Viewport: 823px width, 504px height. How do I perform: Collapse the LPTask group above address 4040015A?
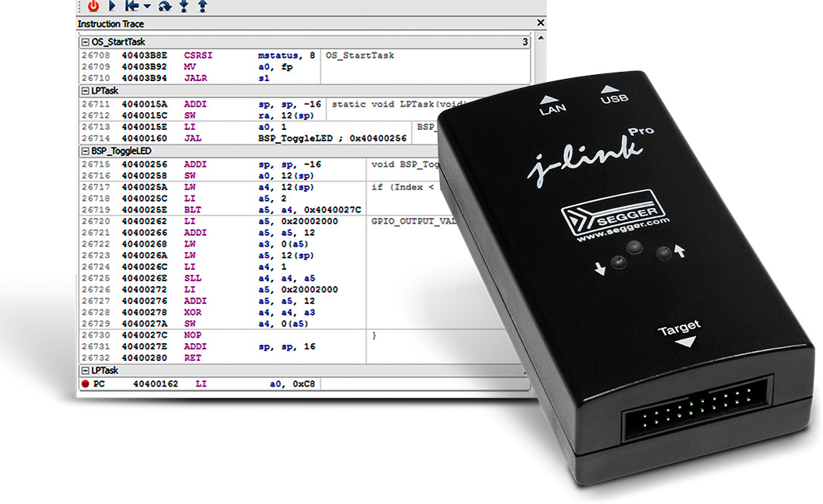point(85,90)
